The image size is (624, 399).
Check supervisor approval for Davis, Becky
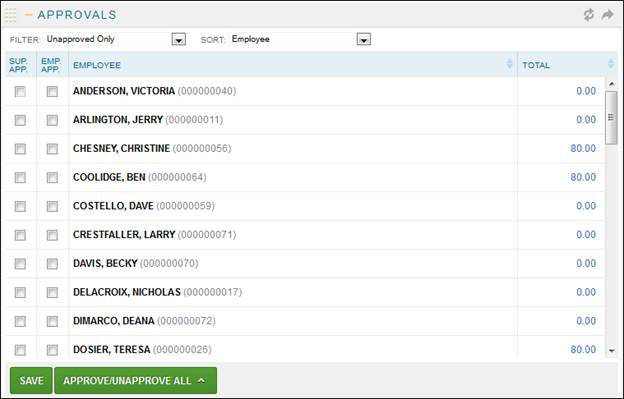click(20, 264)
